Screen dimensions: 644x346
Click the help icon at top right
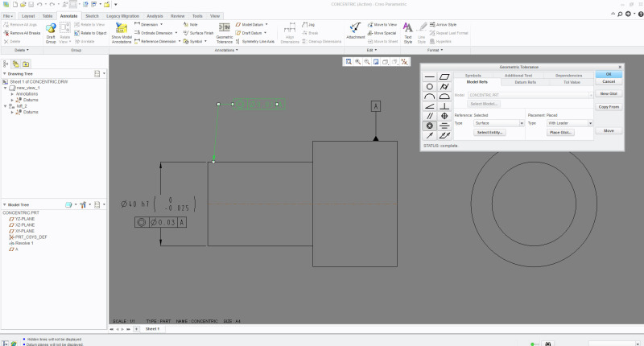click(641, 14)
